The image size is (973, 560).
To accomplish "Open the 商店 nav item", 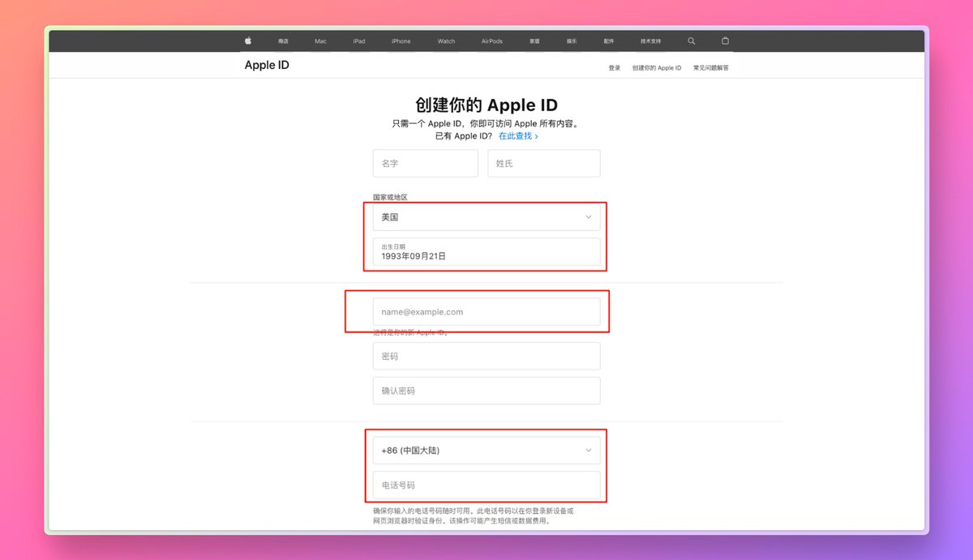I will [x=283, y=41].
